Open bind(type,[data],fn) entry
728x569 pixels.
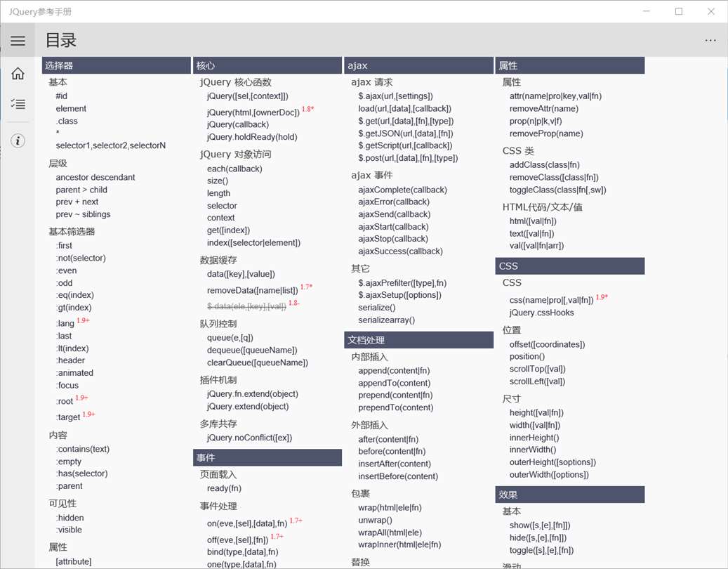(x=243, y=552)
